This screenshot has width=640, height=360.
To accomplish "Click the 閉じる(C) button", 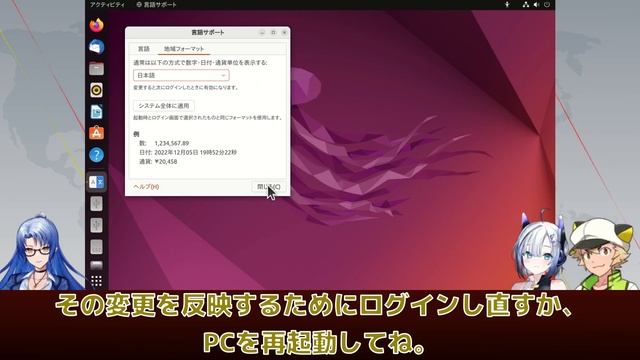I will (269, 187).
